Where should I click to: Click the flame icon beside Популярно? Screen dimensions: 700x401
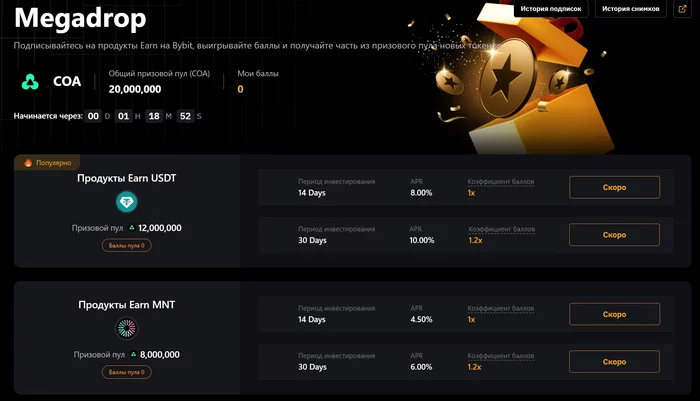pyautogui.click(x=28, y=163)
